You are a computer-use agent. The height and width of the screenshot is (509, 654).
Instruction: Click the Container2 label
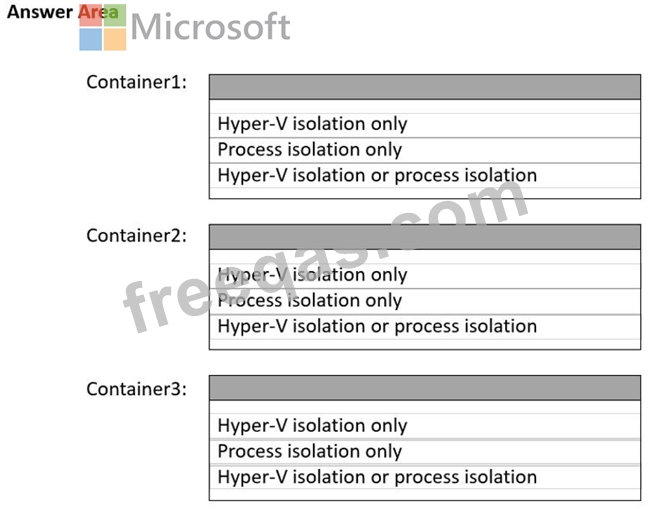pos(137,236)
